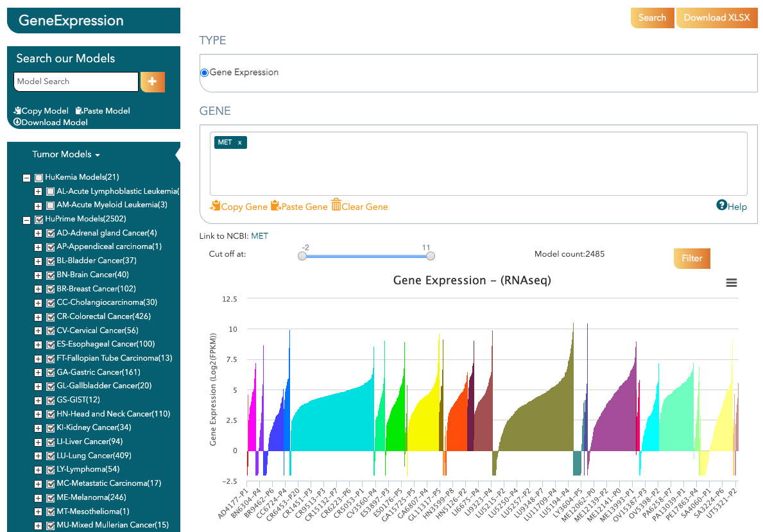Click the Download Model icon
Viewport: 763px width, 532px height.
coord(17,122)
